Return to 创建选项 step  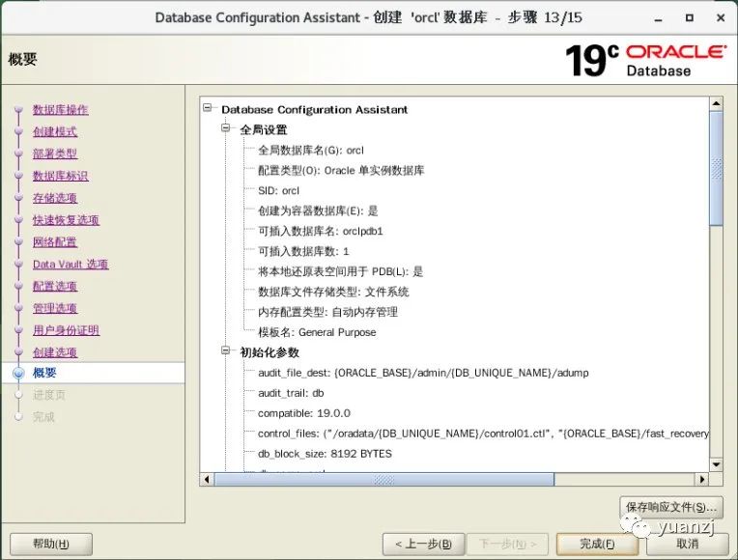click(x=55, y=352)
